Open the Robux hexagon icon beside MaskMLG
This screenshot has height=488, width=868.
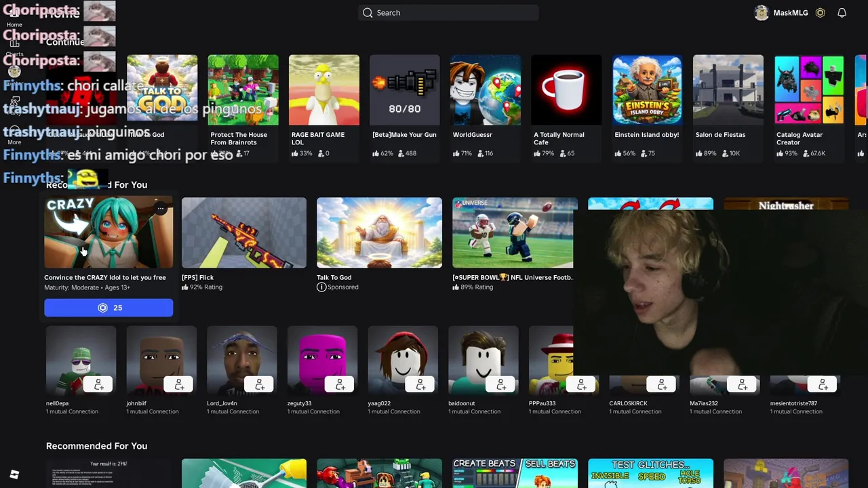tap(820, 13)
